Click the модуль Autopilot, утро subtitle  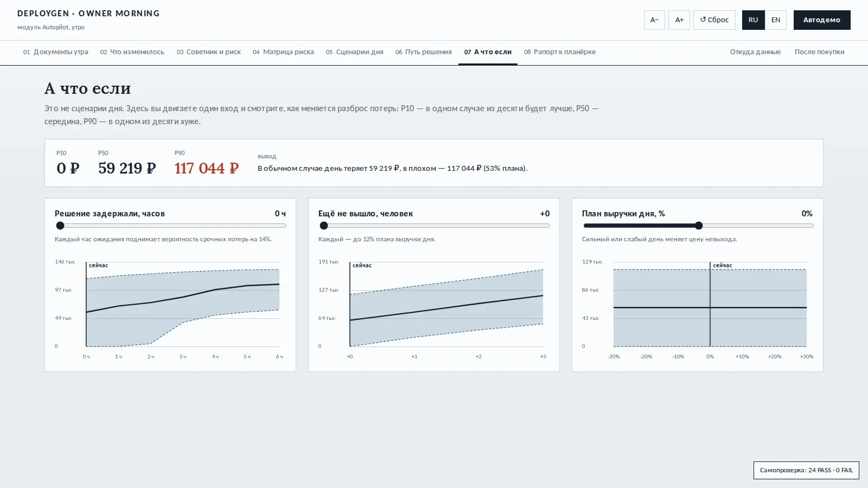51,27
